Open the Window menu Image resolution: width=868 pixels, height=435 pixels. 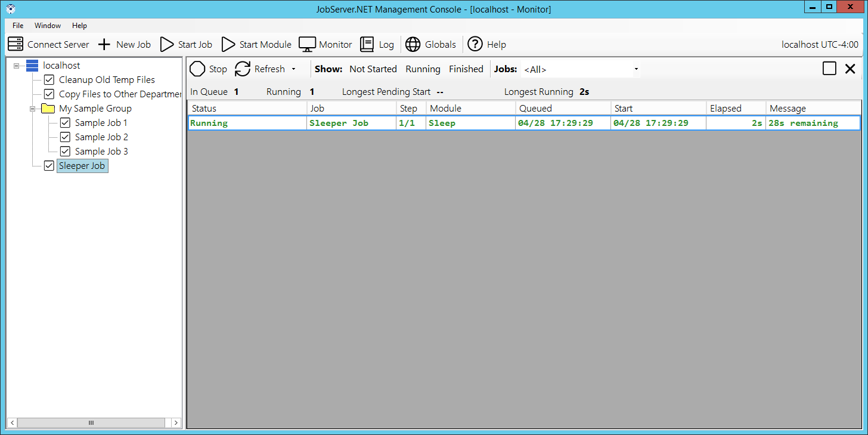click(48, 26)
